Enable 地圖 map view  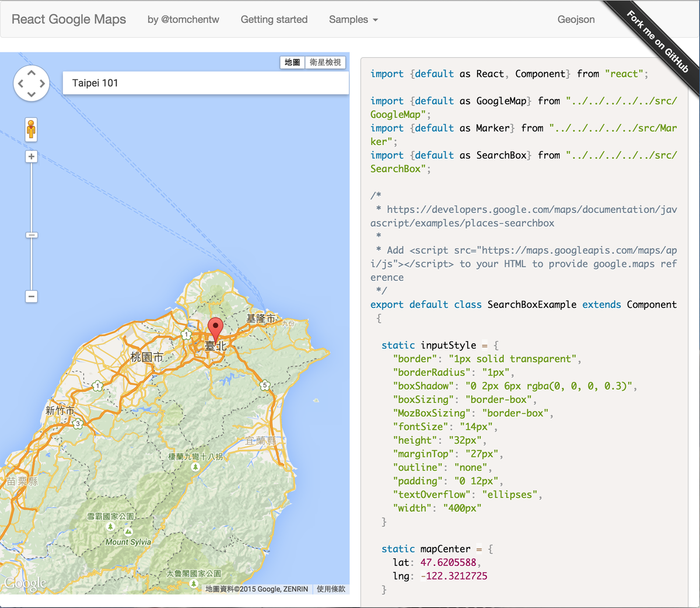(292, 62)
